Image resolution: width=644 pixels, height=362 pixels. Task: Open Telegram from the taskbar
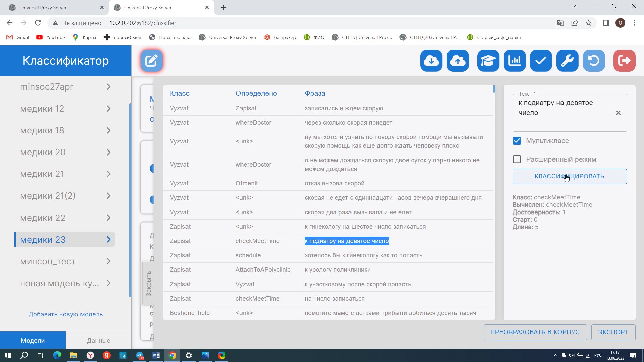tap(140, 355)
